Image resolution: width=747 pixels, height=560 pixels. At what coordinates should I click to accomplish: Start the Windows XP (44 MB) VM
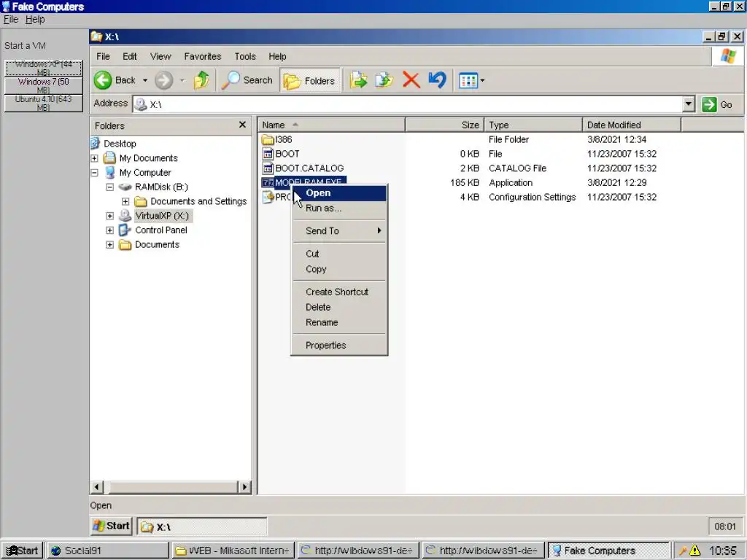click(43, 68)
